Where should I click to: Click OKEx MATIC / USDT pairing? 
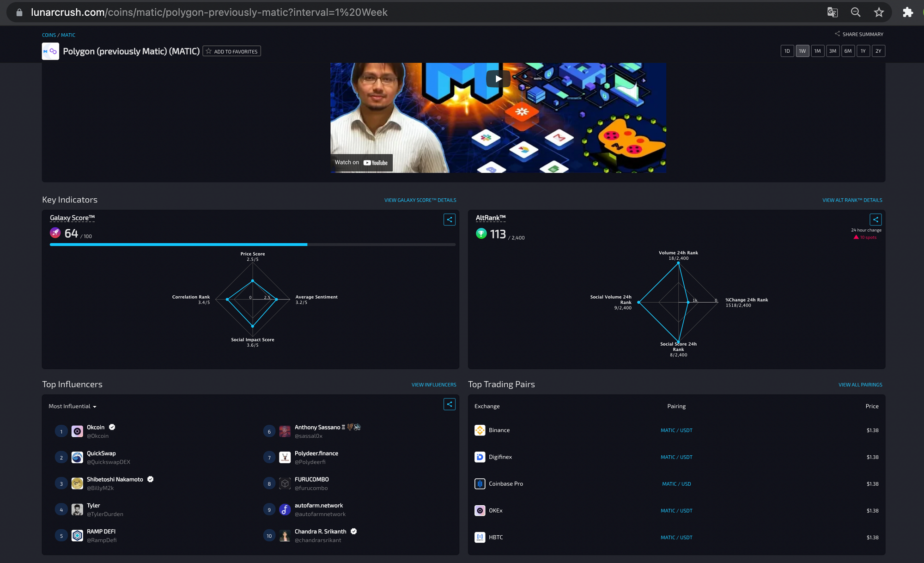(x=676, y=511)
